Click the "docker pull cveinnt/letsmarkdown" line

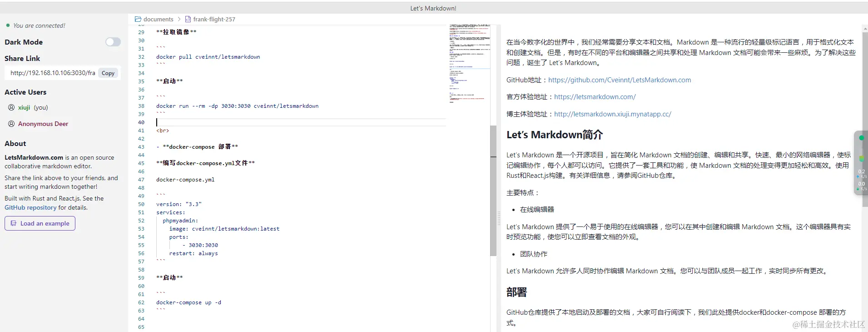(208, 57)
